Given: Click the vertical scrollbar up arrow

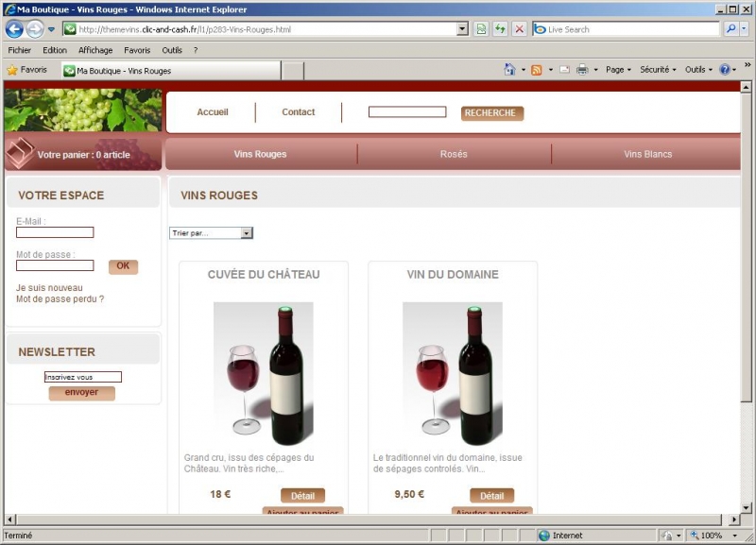Looking at the screenshot, I should tap(746, 87).
